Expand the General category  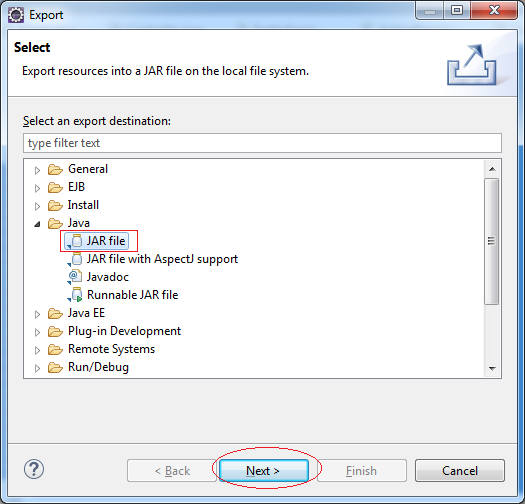tap(37, 170)
